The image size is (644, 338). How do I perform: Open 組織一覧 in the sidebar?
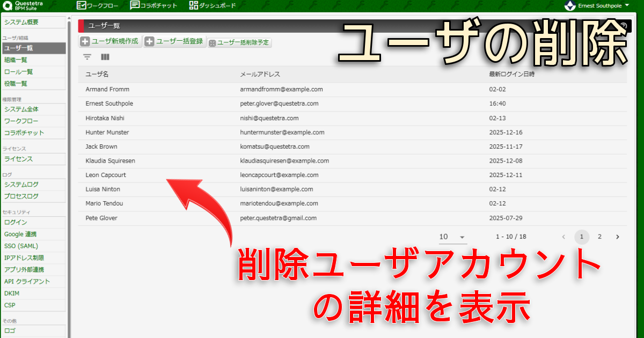pyautogui.click(x=33, y=60)
